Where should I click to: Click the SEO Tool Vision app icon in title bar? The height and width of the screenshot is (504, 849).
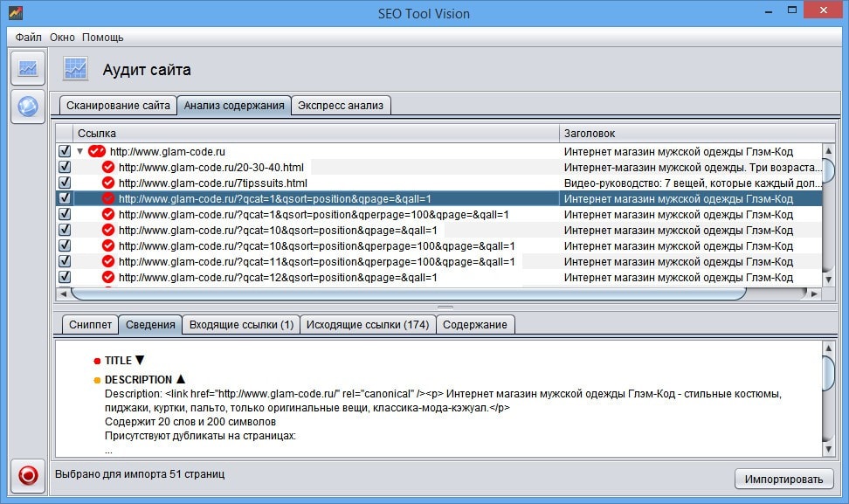tap(15, 12)
